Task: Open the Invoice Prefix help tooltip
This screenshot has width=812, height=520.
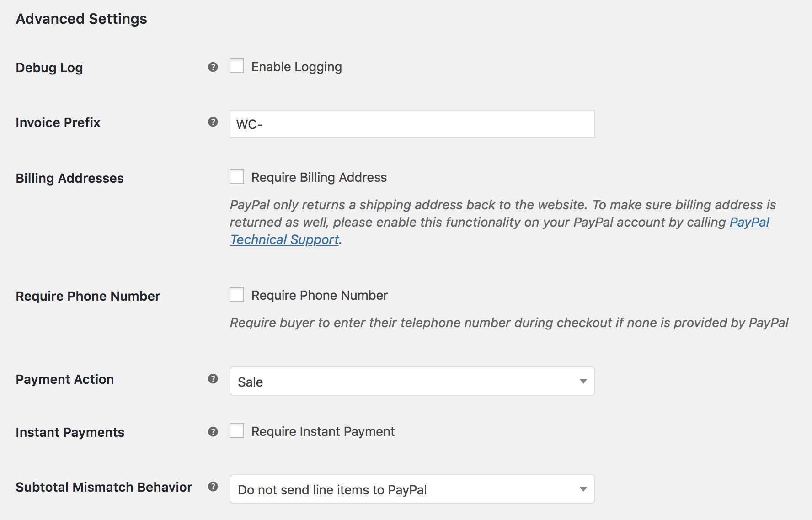Action: pyautogui.click(x=212, y=122)
